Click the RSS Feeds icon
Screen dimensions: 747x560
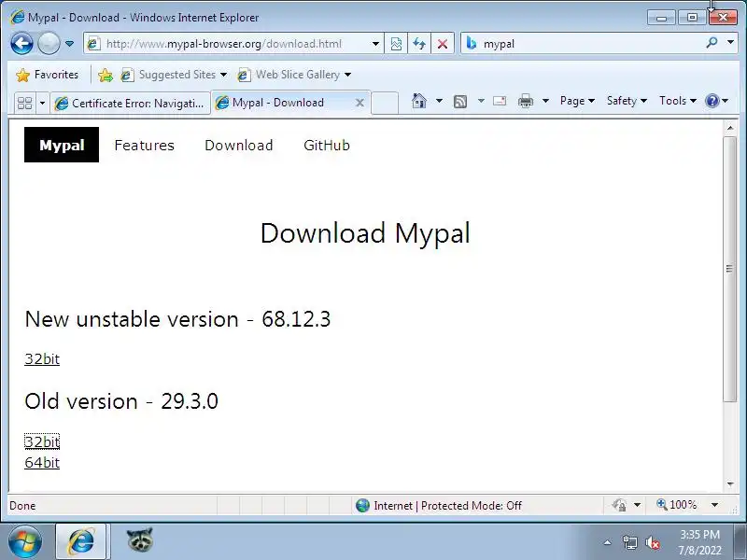tap(460, 101)
